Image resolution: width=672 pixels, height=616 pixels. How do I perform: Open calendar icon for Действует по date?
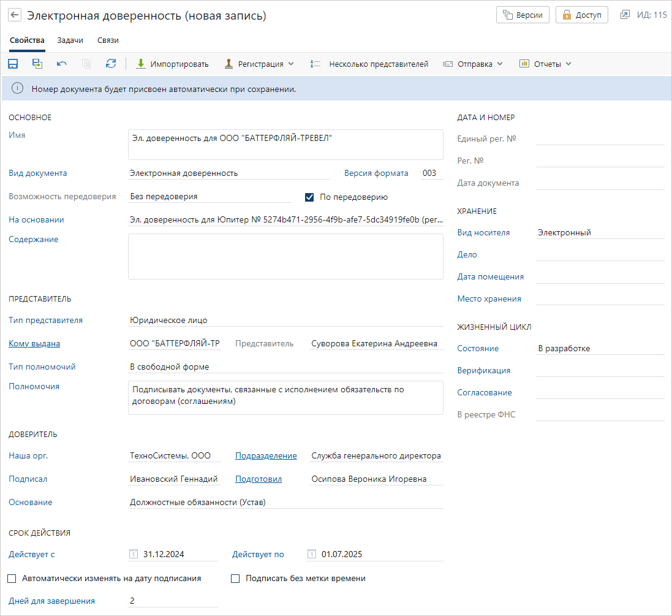coord(312,554)
